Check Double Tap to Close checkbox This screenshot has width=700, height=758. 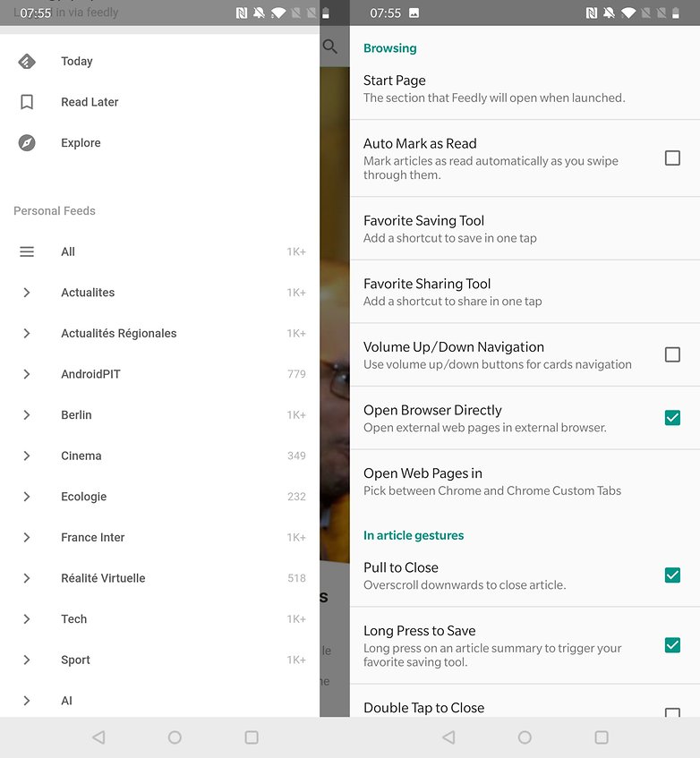pos(672,712)
